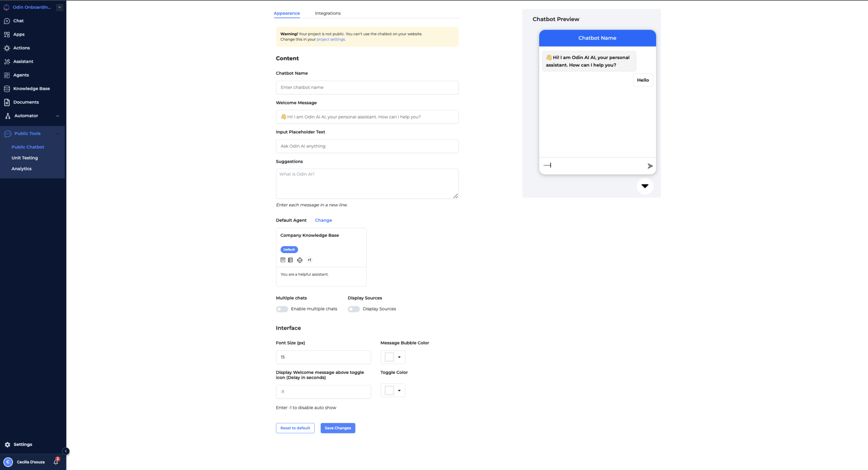Collapse the sidebar with the arrow button
The height and width of the screenshot is (470, 868).
pos(66,451)
